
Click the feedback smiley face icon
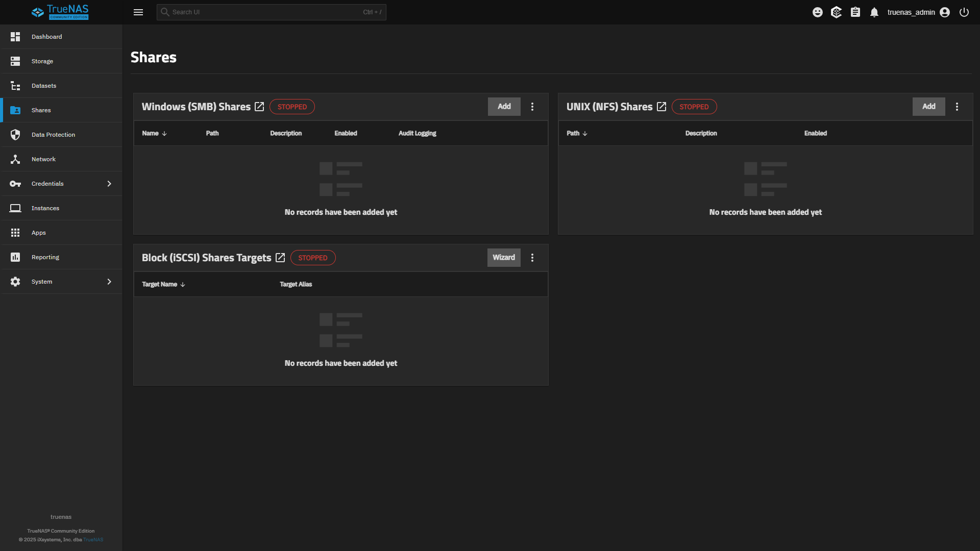818,12
